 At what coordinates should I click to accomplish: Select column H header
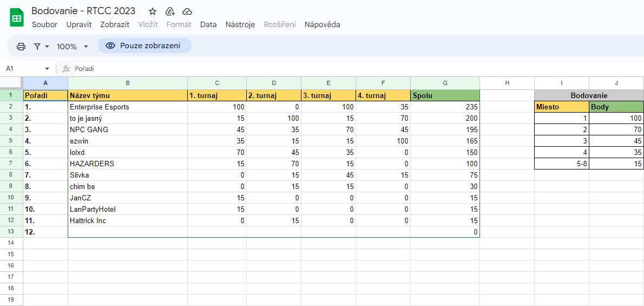(507, 83)
